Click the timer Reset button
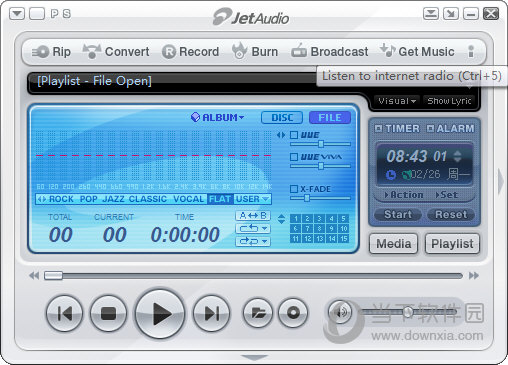 (x=451, y=214)
